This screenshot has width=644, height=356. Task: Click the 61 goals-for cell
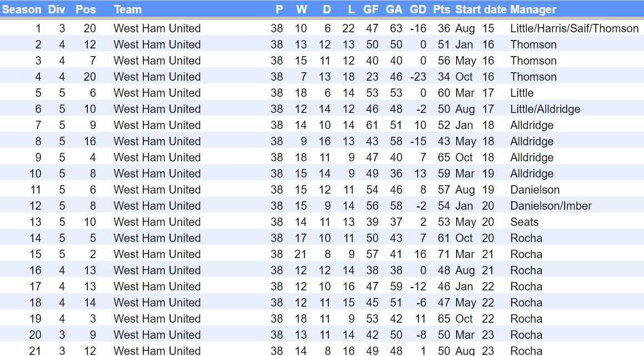(372, 125)
